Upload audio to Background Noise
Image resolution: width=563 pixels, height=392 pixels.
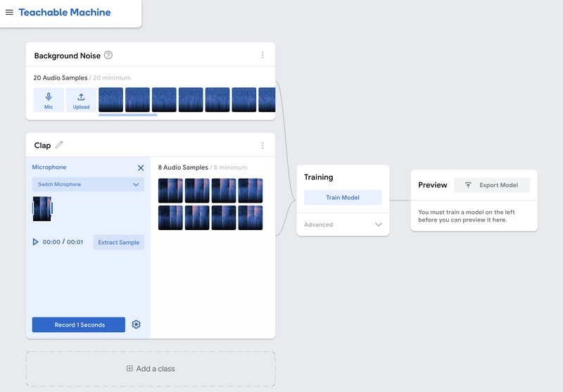[81, 100]
